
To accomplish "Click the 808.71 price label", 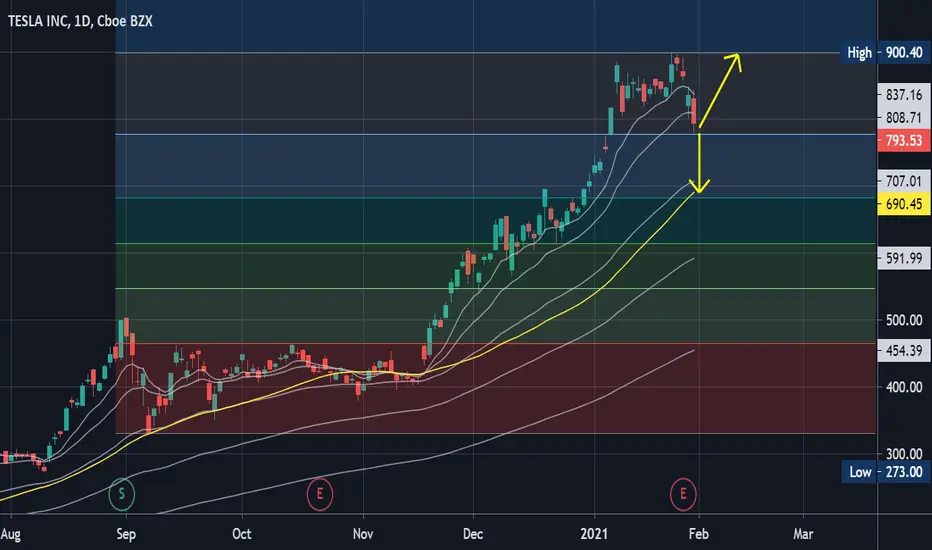I will [904, 118].
